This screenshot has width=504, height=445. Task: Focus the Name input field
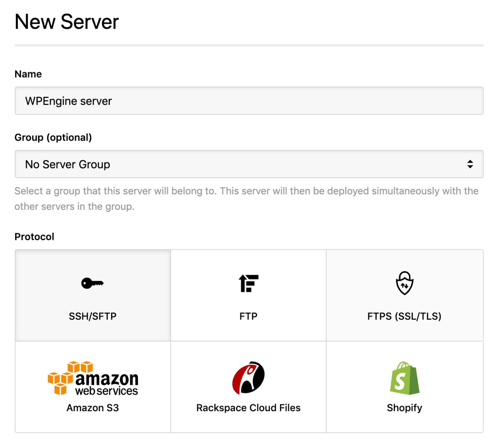point(249,101)
